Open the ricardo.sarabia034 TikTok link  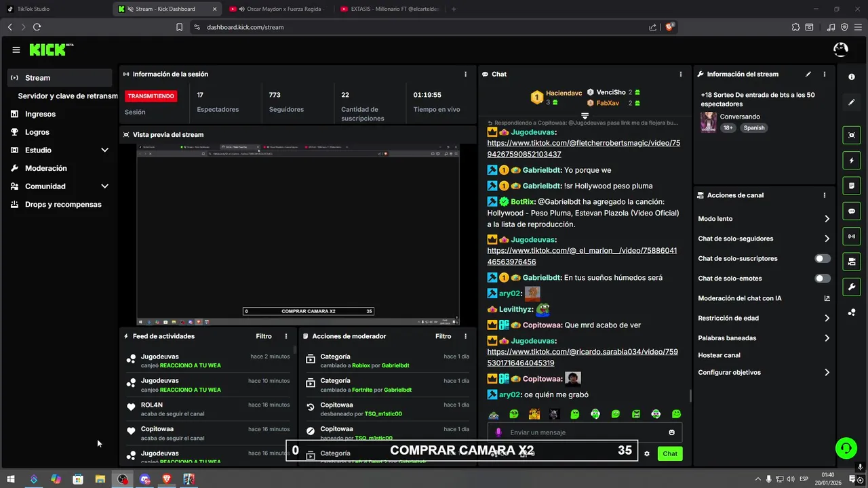(x=583, y=357)
